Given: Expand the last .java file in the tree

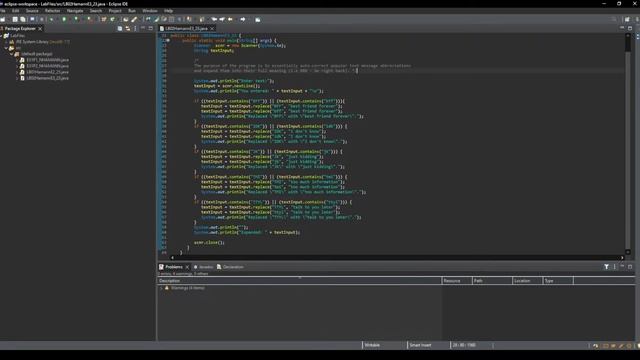Looking at the screenshot, I should 17,78.
